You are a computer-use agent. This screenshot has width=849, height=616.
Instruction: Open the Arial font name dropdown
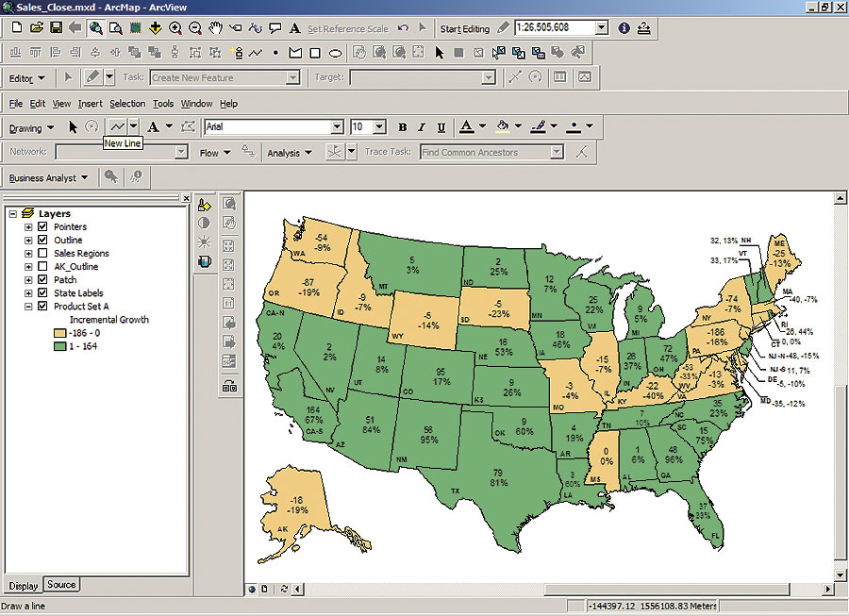[337, 126]
